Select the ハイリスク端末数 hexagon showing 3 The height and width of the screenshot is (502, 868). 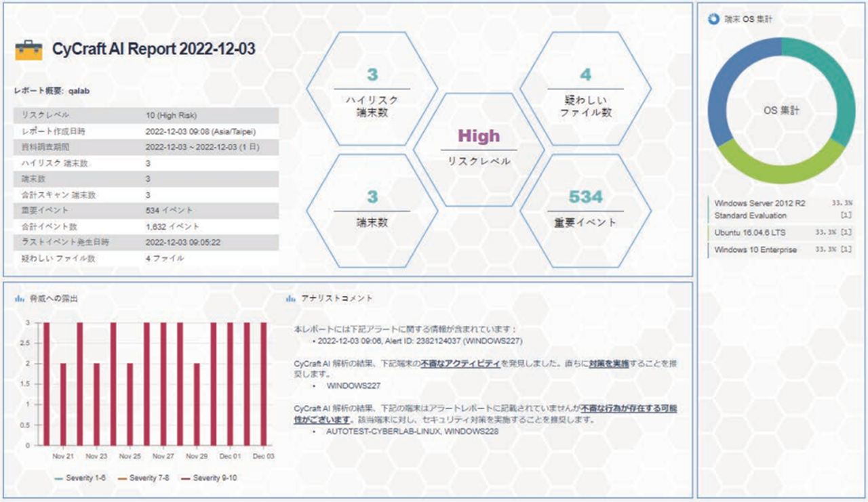[372, 89]
